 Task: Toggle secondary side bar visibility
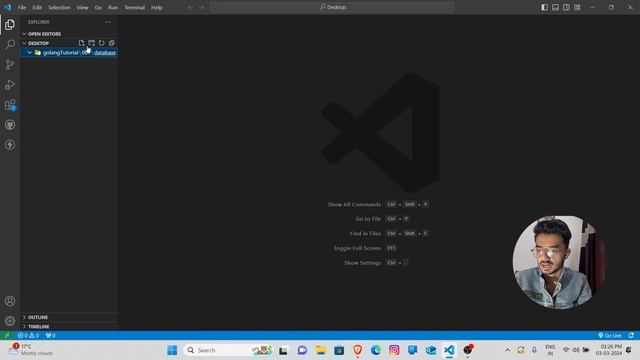click(566, 7)
